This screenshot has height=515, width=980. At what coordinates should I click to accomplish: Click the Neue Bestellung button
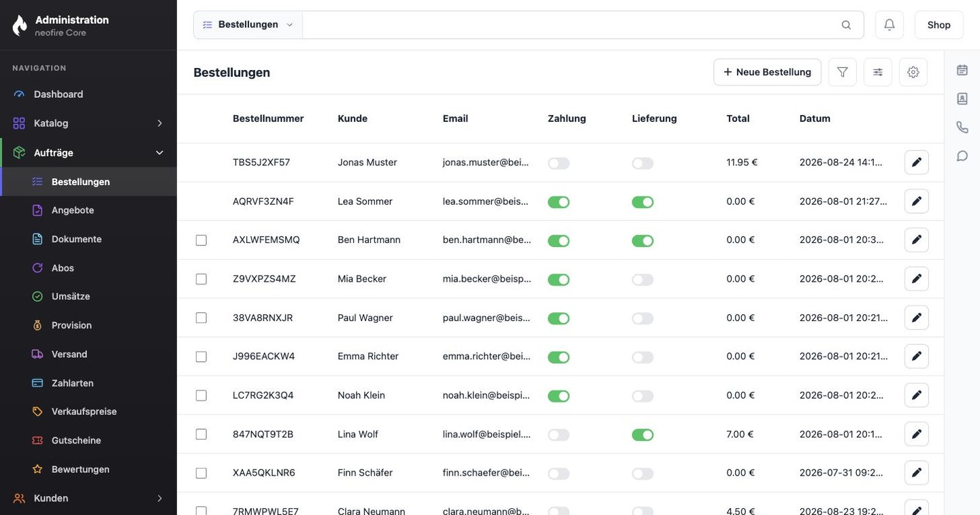click(x=767, y=72)
